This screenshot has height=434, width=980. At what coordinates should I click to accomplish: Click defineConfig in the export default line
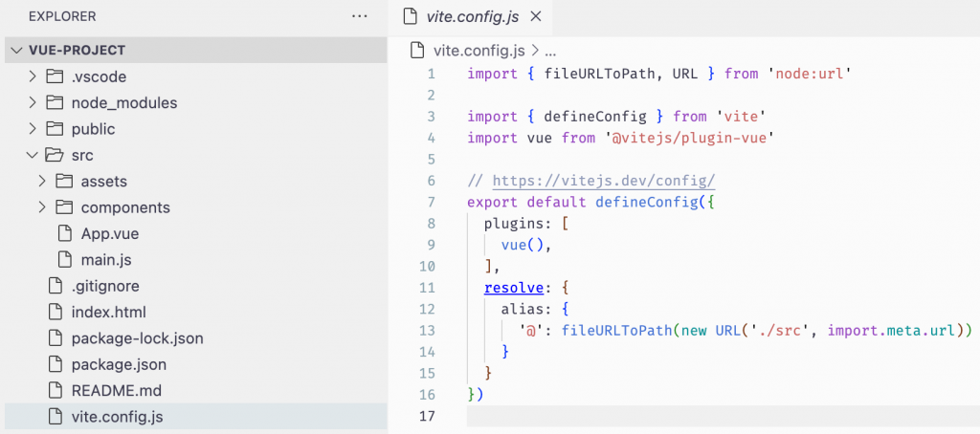tap(647, 203)
